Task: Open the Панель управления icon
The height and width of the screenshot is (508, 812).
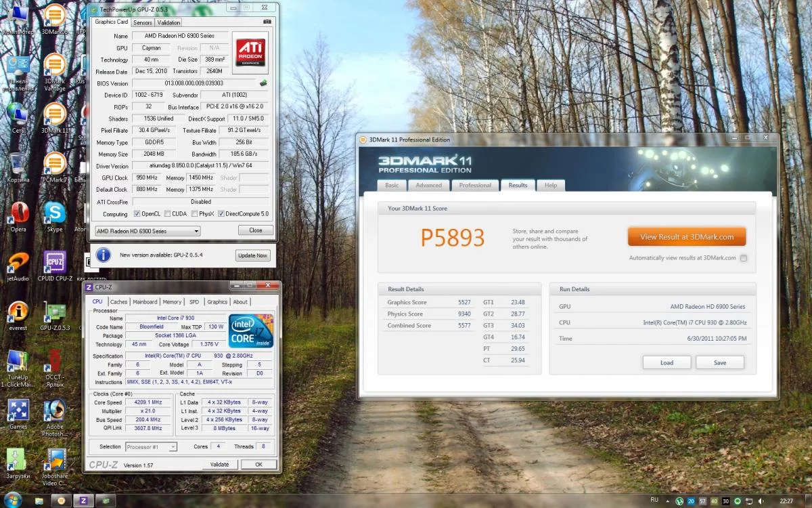Action: [18, 73]
